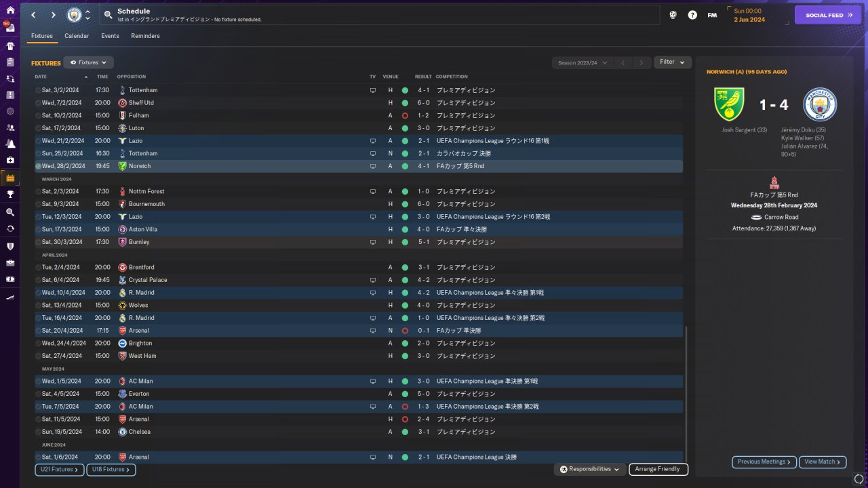868x488 pixels.
Task: Tick the Sheff Utd fixture row selector
Action: [38, 103]
